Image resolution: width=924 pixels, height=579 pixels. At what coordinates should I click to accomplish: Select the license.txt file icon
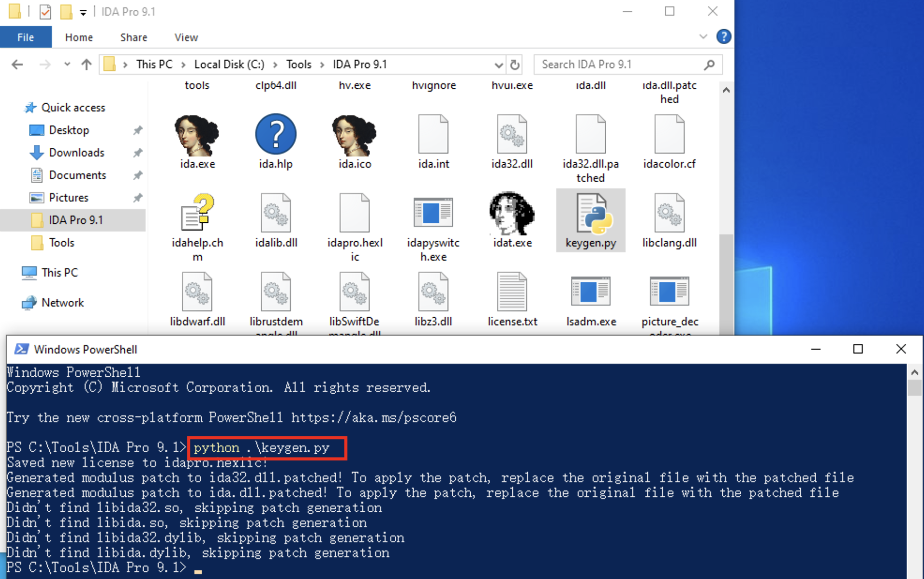coord(512,292)
